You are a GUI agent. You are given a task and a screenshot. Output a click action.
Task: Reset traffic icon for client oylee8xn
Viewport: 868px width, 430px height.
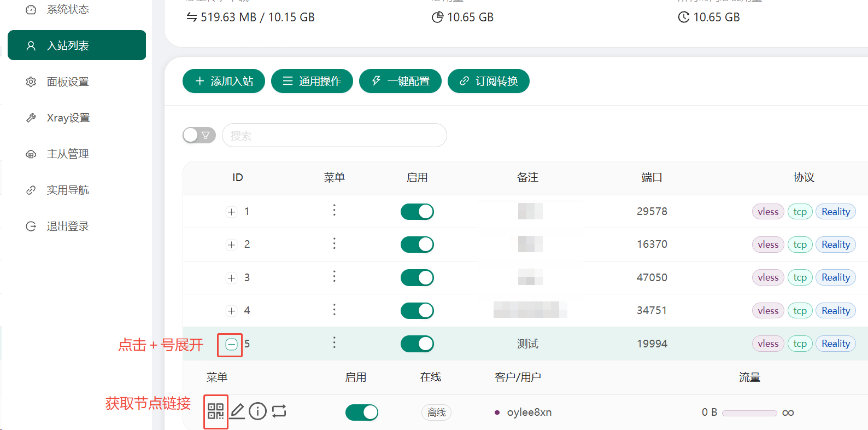(279, 411)
